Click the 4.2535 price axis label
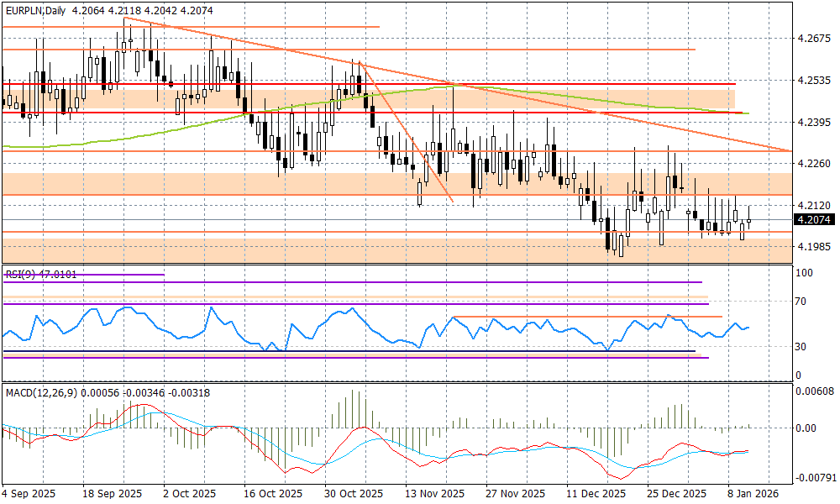The height and width of the screenshot is (504, 840). click(813, 81)
